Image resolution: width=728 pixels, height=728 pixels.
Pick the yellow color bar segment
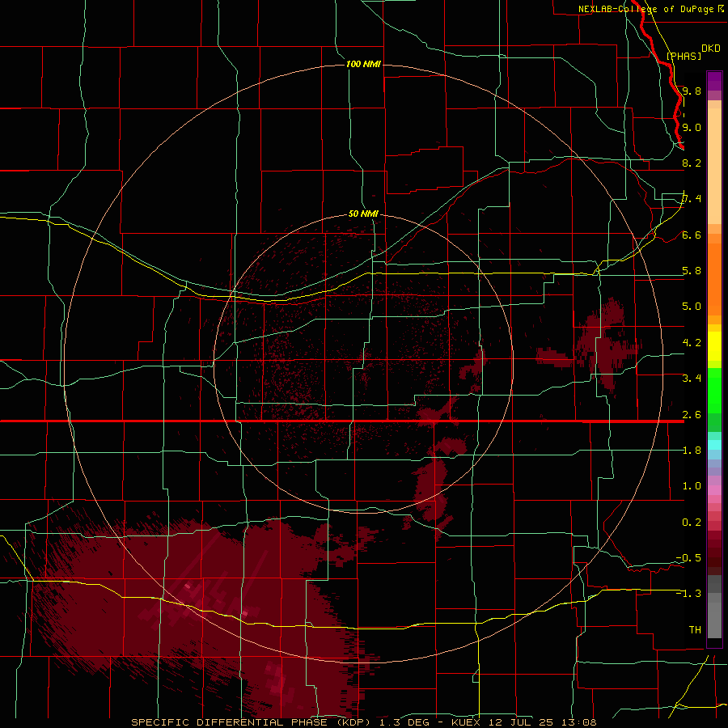click(x=714, y=346)
